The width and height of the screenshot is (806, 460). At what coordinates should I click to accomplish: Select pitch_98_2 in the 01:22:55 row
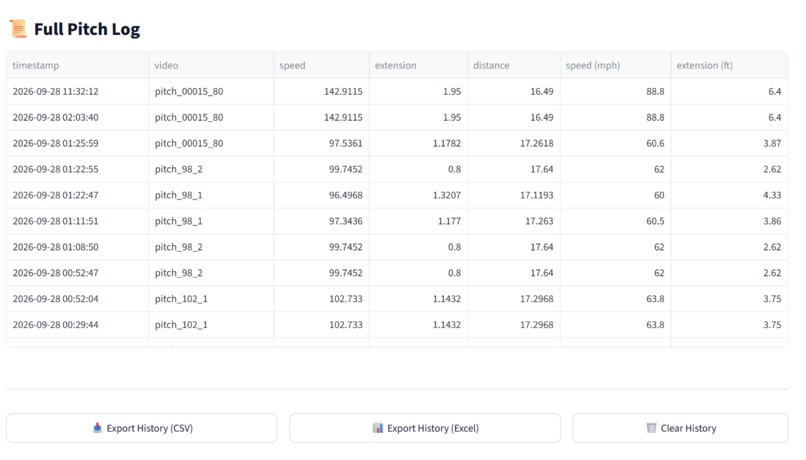click(x=178, y=169)
